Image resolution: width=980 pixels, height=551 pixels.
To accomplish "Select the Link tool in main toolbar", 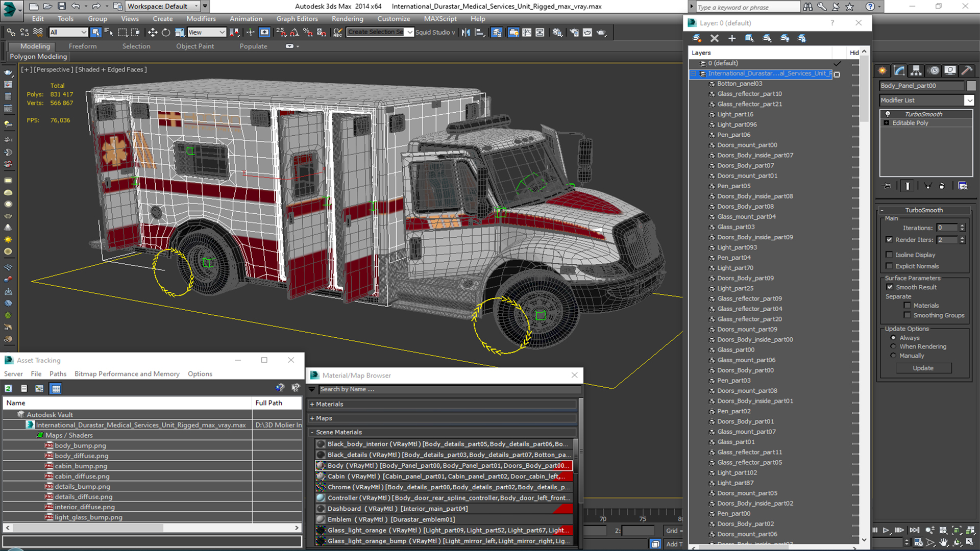I will [x=11, y=32].
